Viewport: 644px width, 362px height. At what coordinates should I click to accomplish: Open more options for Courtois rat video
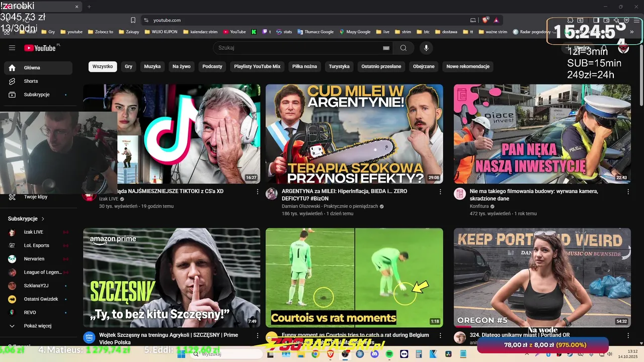point(440,336)
